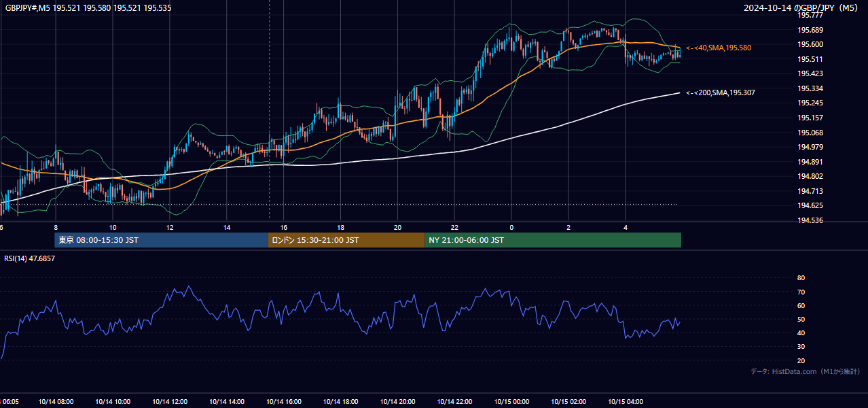Click the bottom date label 10/14 10:00
This screenshot has width=868, height=408.
[113, 402]
